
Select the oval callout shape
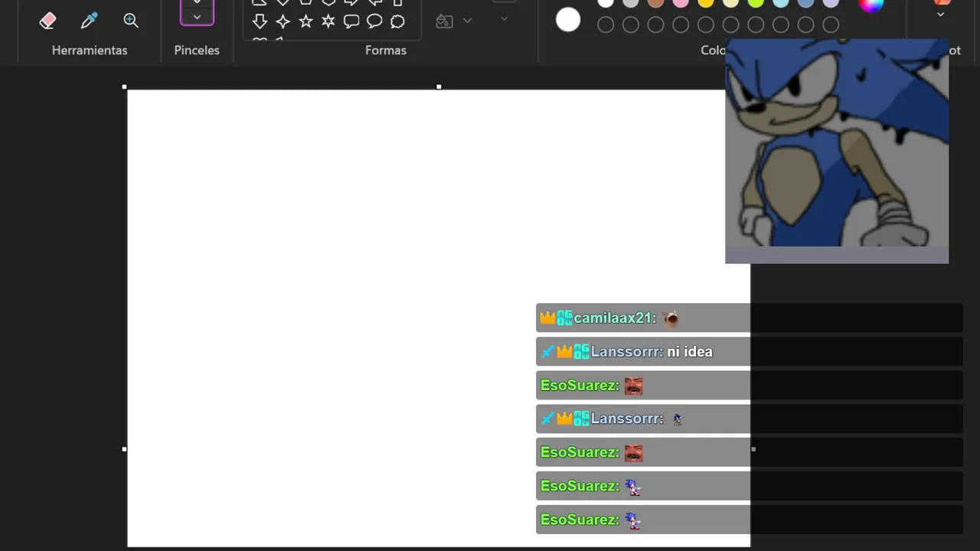374,21
